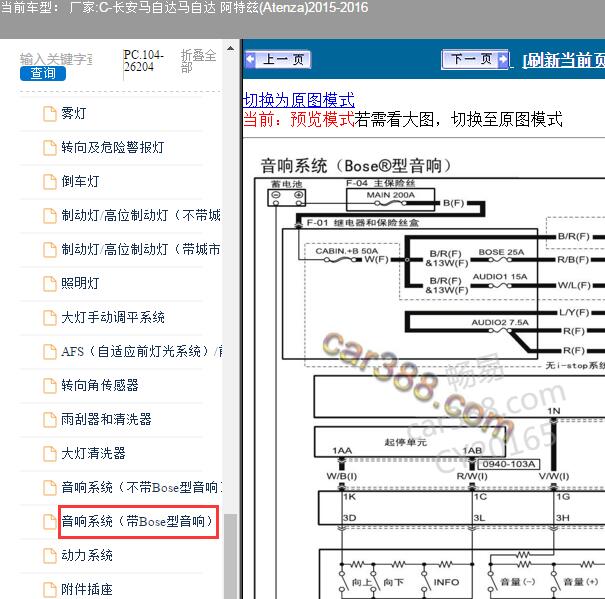Click document icon beside 转向角传感器
Image resolution: width=605 pixels, height=599 pixels.
(x=49, y=386)
